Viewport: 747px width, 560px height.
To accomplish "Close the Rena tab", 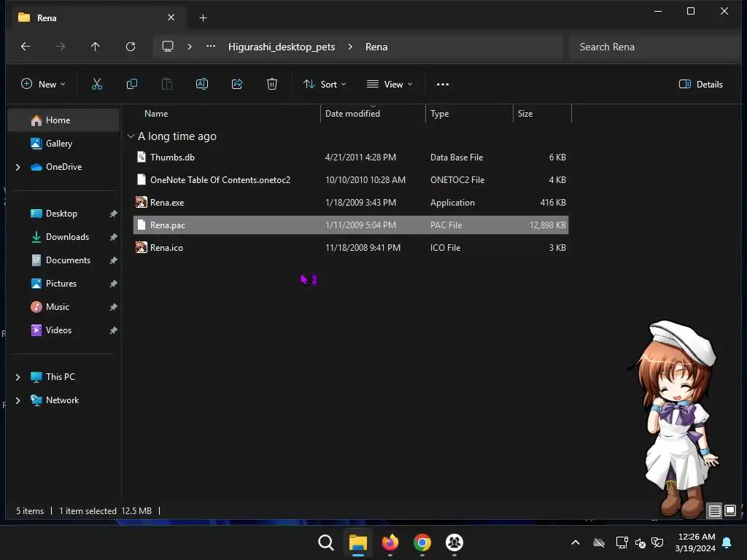I will tap(171, 17).
